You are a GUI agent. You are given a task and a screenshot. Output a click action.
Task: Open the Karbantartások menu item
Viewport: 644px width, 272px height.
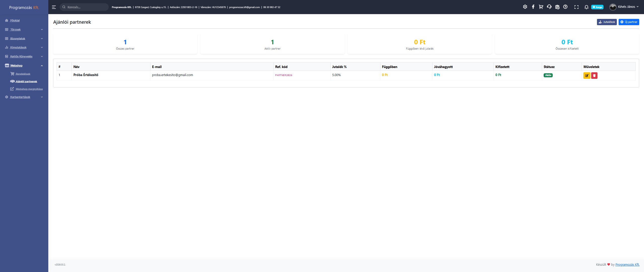[20, 97]
